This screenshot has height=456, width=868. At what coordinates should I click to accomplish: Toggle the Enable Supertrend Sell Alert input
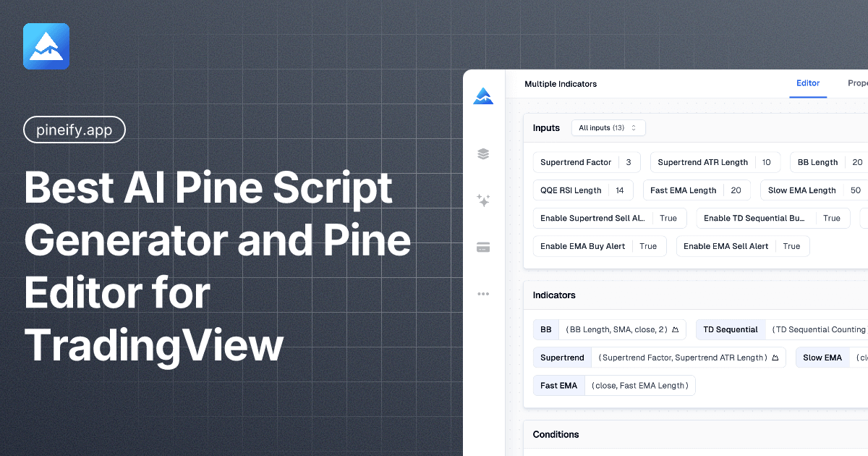(x=610, y=218)
